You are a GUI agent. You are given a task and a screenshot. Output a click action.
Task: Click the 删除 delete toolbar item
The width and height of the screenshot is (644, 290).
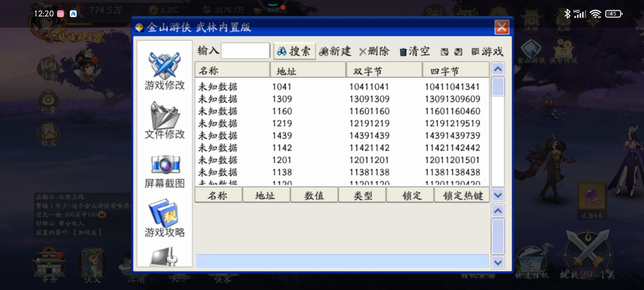point(374,52)
